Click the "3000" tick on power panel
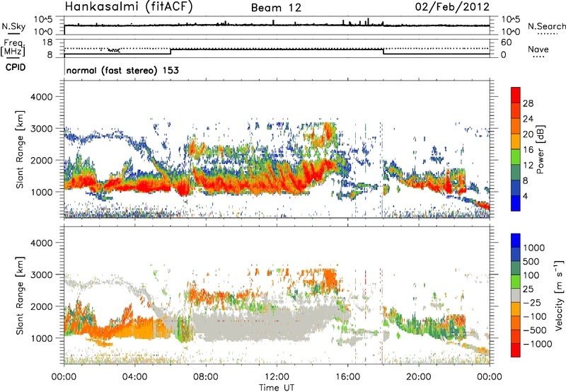The height and width of the screenshot is (392, 566). (x=41, y=129)
